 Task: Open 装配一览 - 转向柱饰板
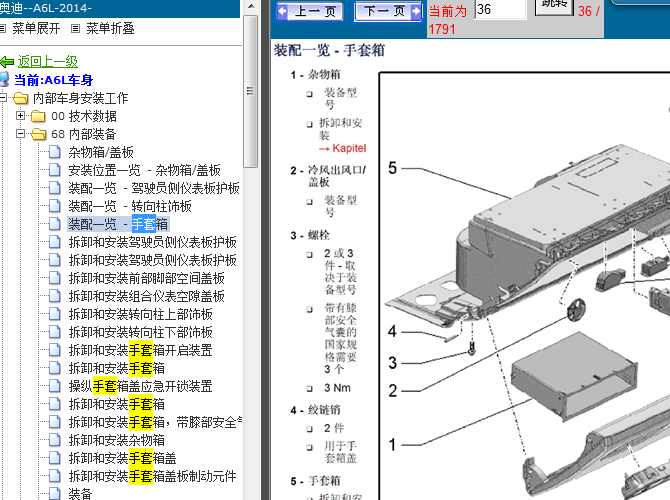[x=130, y=206]
